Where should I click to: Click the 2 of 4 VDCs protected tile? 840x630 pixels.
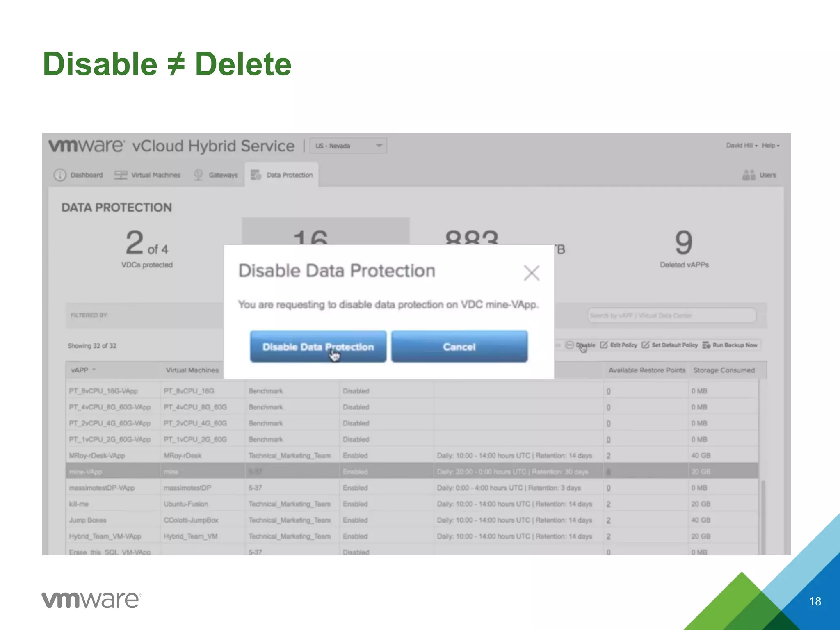[x=147, y=249]
